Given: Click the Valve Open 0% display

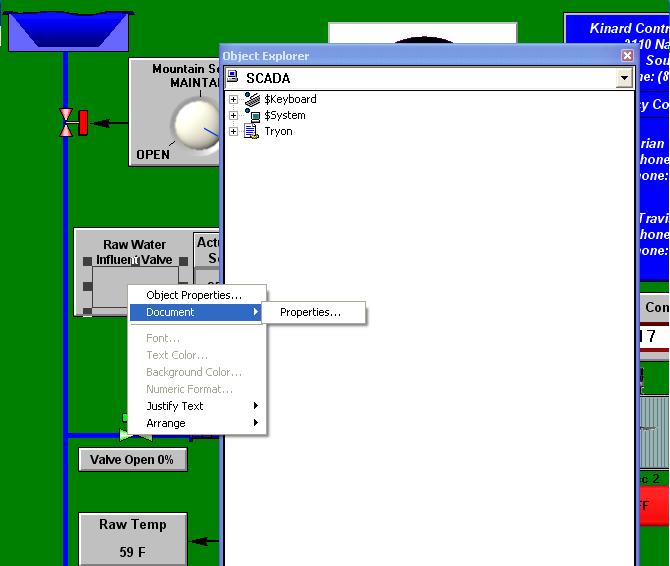Looking at the screenshot, I should (133, 460).
